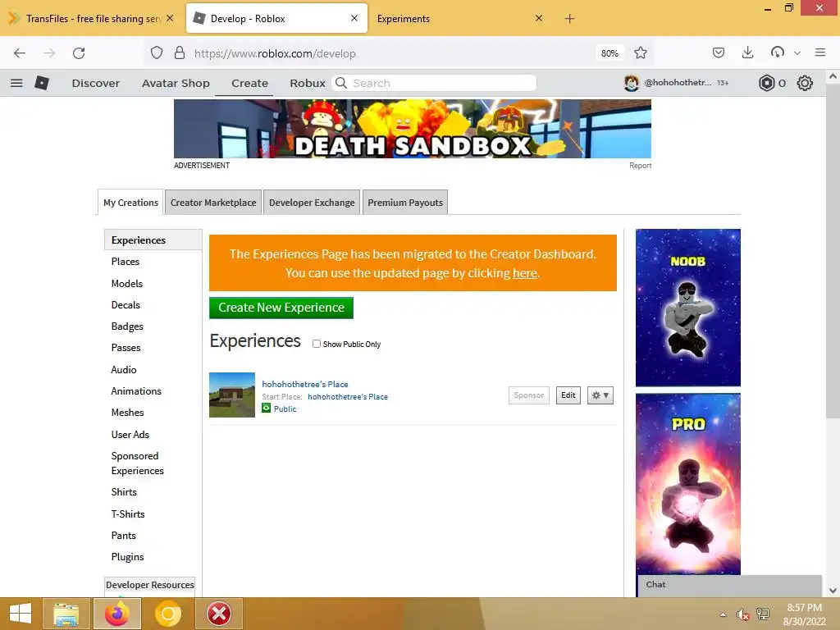Click the network tray icon

(x=762, y=614)
